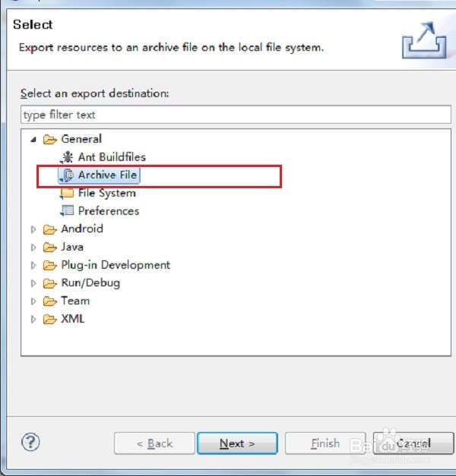This screenshot has height=476, width=456.
Task: Click the Ant Buildfiles ant icon
Action: tap(66, 157)
